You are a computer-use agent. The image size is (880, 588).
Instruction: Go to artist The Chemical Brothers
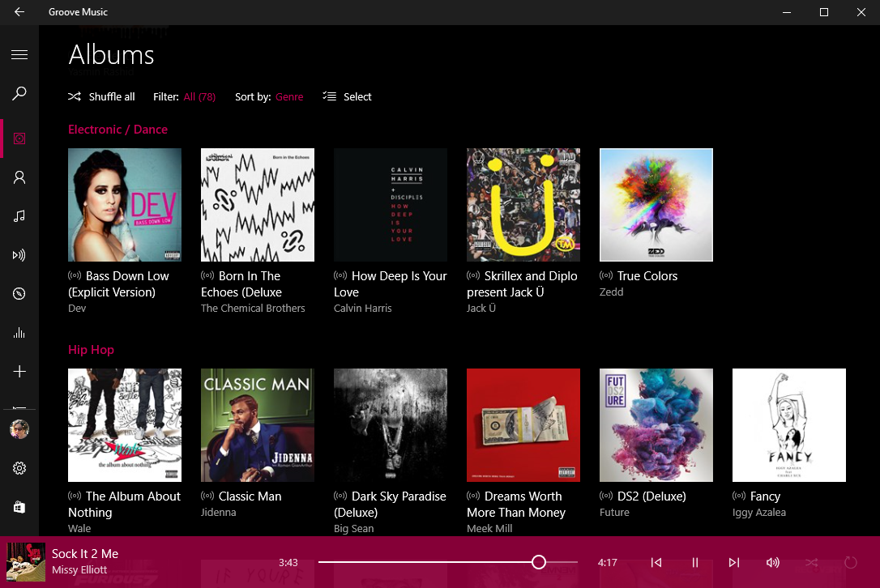click(x=253, y=308)
